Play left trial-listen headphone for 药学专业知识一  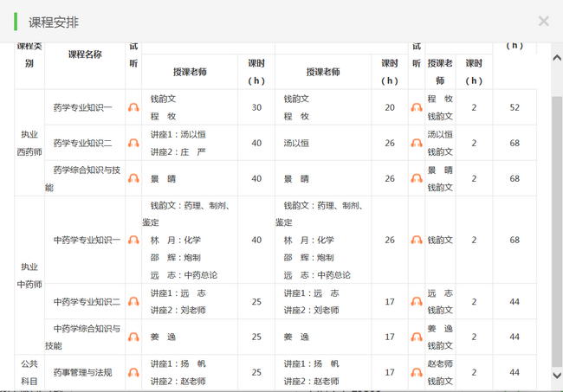coord(133,107)
